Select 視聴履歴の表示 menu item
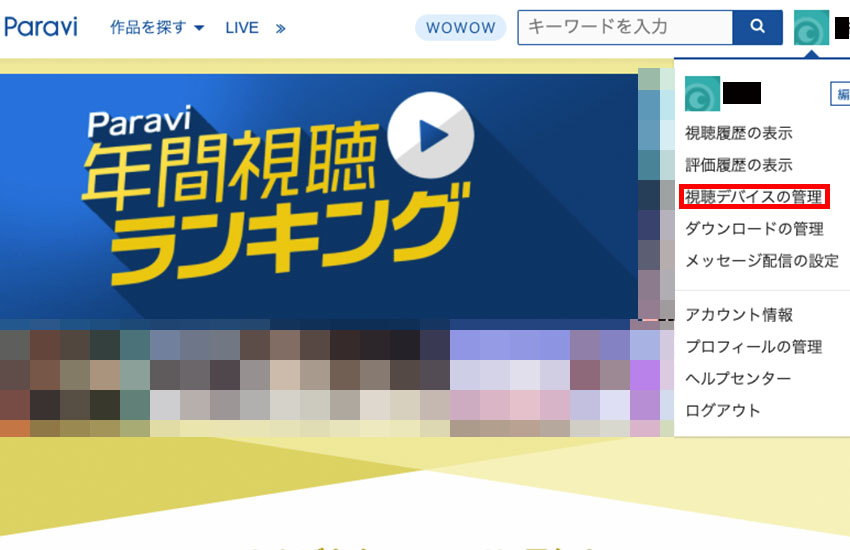The height and width of the screenshot is (550, 850). pos(739,133)
